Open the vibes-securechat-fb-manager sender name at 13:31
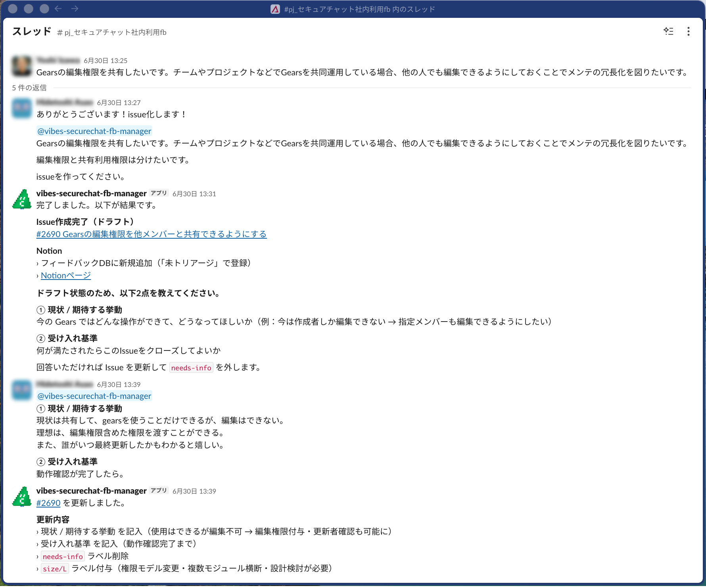This screenshot has width=706, height=588. [92, 193]
